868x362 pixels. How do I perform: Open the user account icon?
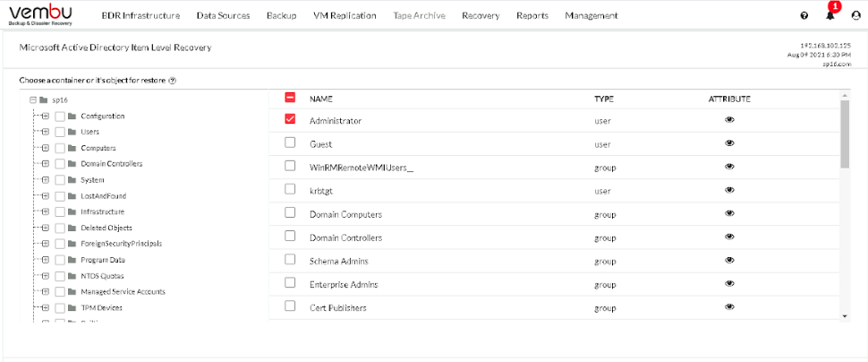click(x=855, y=16)
